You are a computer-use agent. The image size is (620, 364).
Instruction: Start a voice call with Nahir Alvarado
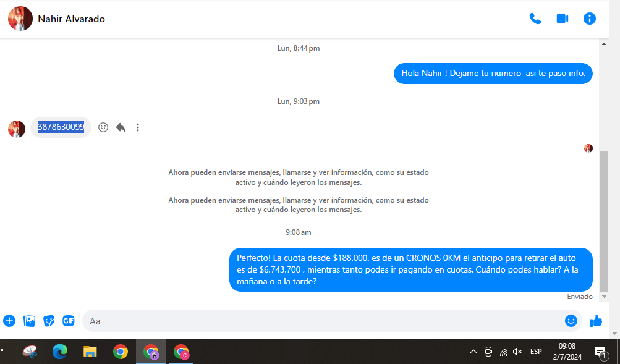click(x=535, y=19)
